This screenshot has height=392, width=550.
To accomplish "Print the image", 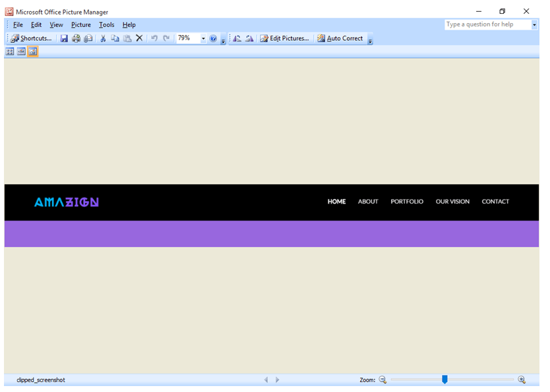I will pyautogui.click(x=76, y=38).
